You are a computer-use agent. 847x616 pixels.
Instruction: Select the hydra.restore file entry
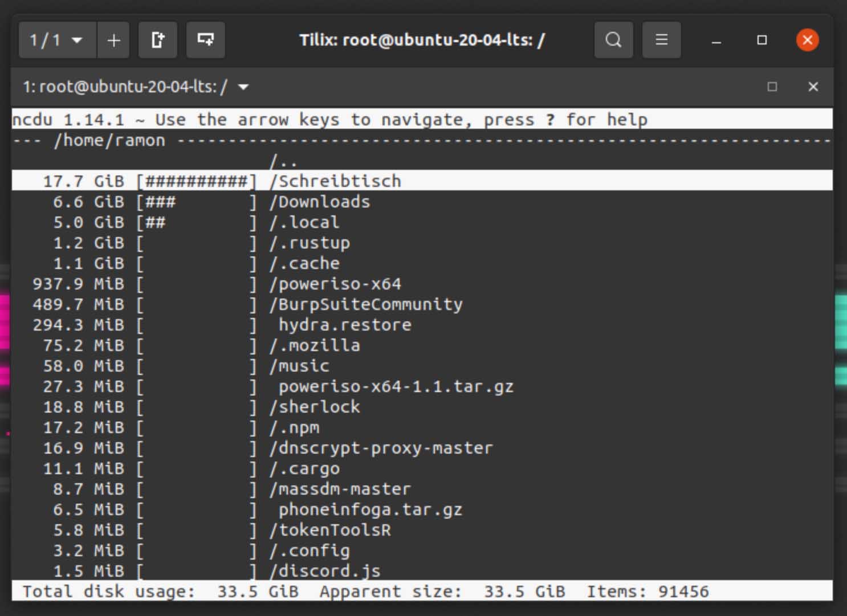422,325
